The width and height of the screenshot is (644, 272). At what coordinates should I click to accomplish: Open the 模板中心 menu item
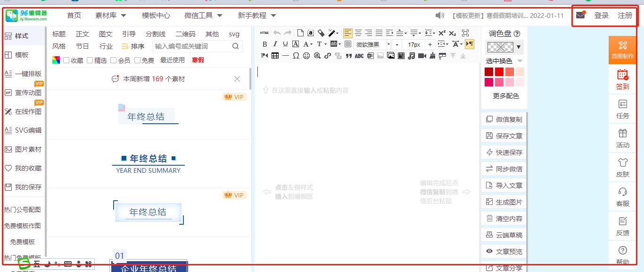(x=156, y=15)
